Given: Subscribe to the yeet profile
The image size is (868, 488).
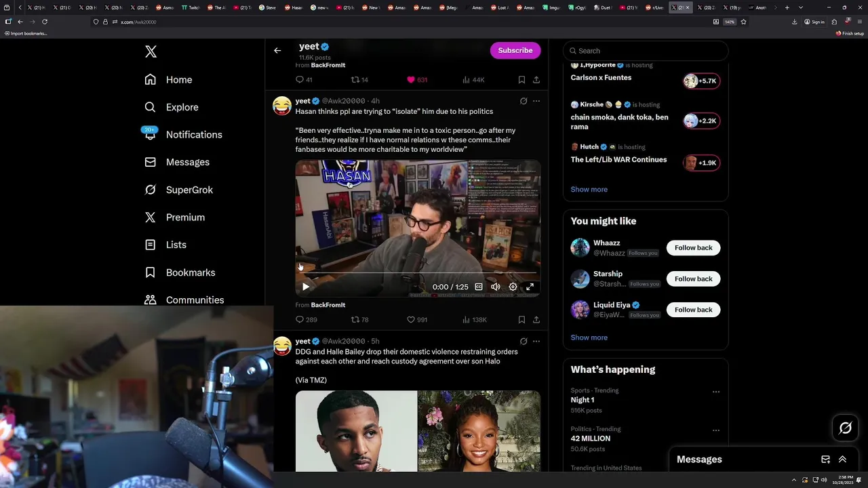Looking at the screenshot, I should coord(515,50).
